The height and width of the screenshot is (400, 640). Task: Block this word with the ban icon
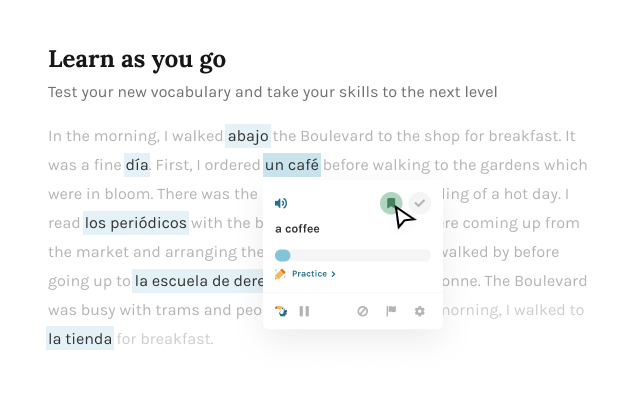coord(363,311)
